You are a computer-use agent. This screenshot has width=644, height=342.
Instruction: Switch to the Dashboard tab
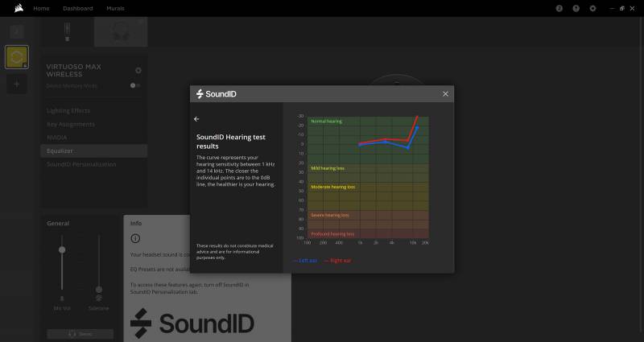[x=78, y=8]
